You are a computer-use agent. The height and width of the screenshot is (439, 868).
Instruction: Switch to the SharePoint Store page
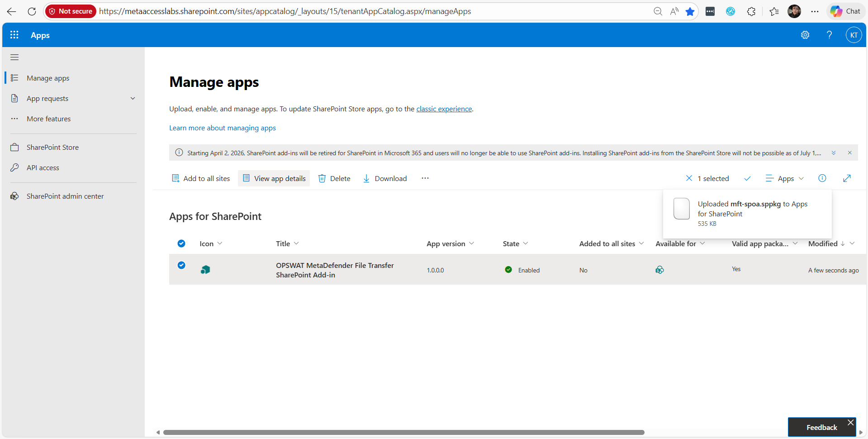coord(52,147)
